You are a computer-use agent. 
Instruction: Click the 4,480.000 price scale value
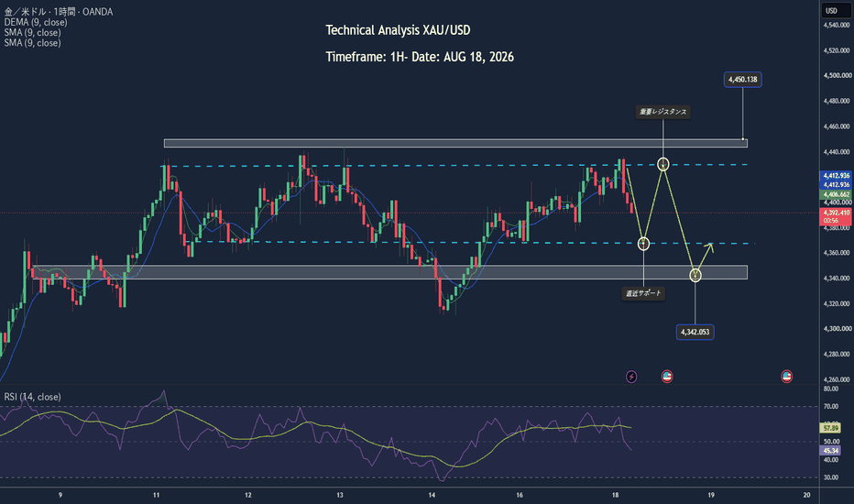click(x=837, y=101)
